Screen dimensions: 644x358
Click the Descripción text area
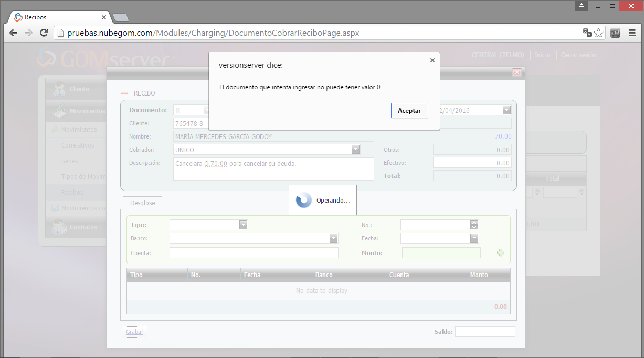pyautogui.click(x=273, y=169)
